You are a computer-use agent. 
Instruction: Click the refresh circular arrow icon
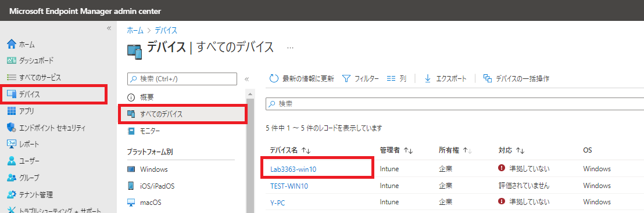pyautogui.click(x=274, y=78)
